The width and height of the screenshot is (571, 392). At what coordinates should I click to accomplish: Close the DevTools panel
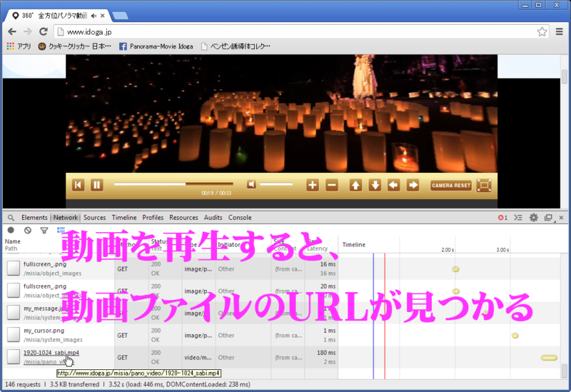(561, 218)
